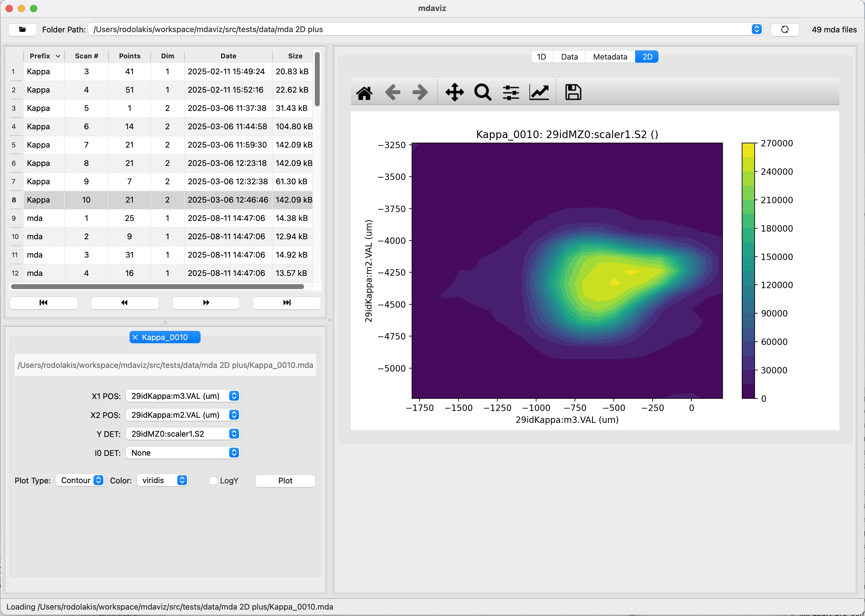Open Edit axis and curve parameters

(x=539, y=92)
